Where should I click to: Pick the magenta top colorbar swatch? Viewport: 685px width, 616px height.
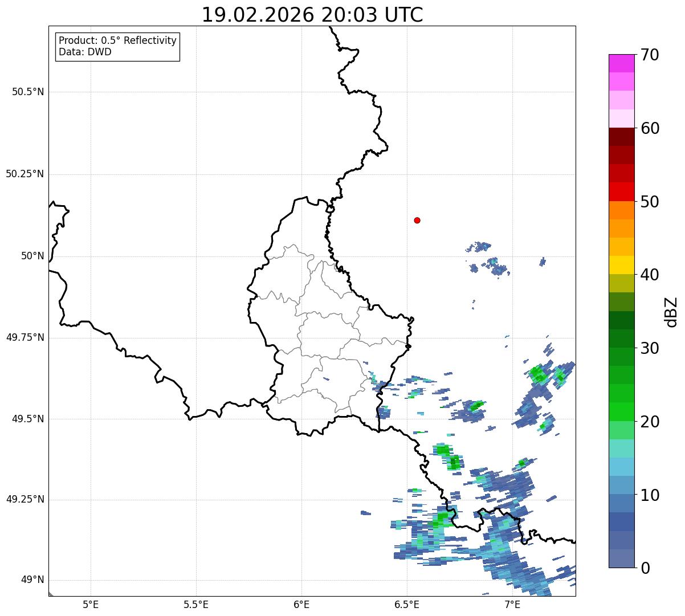pyautogui.click(x=621, y=63)
